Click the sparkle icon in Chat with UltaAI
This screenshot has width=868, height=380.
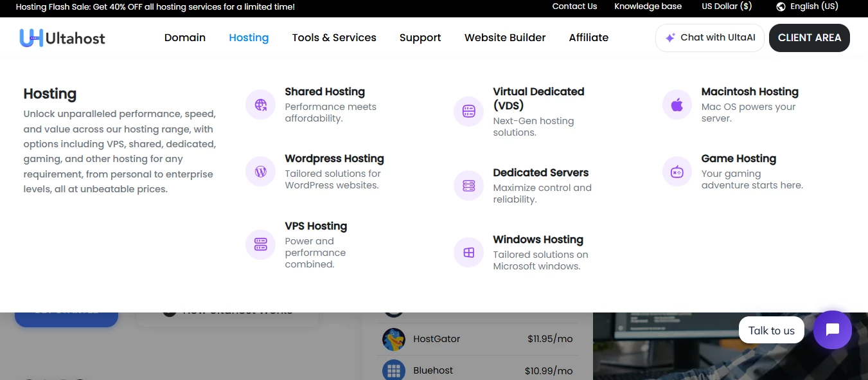pos(670,38)
